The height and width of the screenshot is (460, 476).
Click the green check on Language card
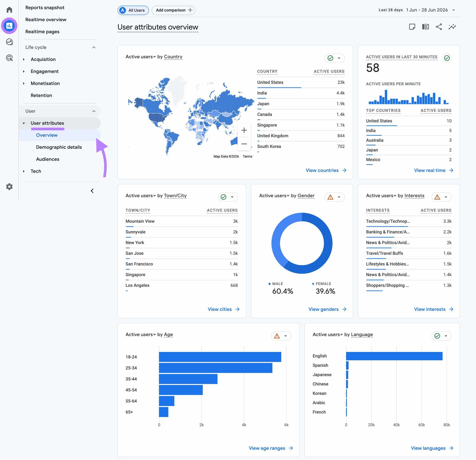click(437, 336)
